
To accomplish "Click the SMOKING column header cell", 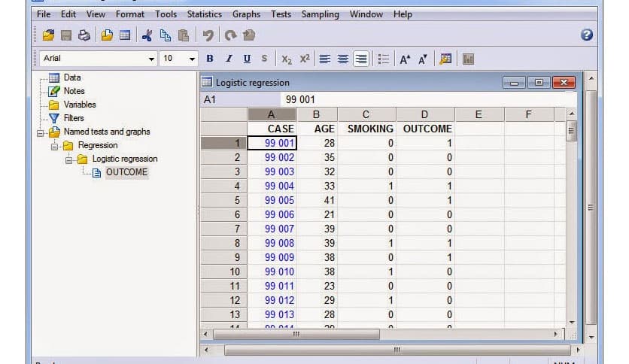I will tap(366, 129).
